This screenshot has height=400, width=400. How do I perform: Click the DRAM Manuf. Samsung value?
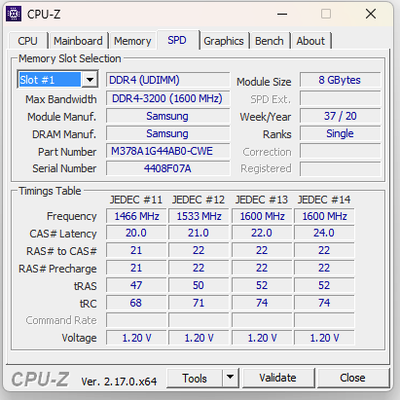(168, 134)
